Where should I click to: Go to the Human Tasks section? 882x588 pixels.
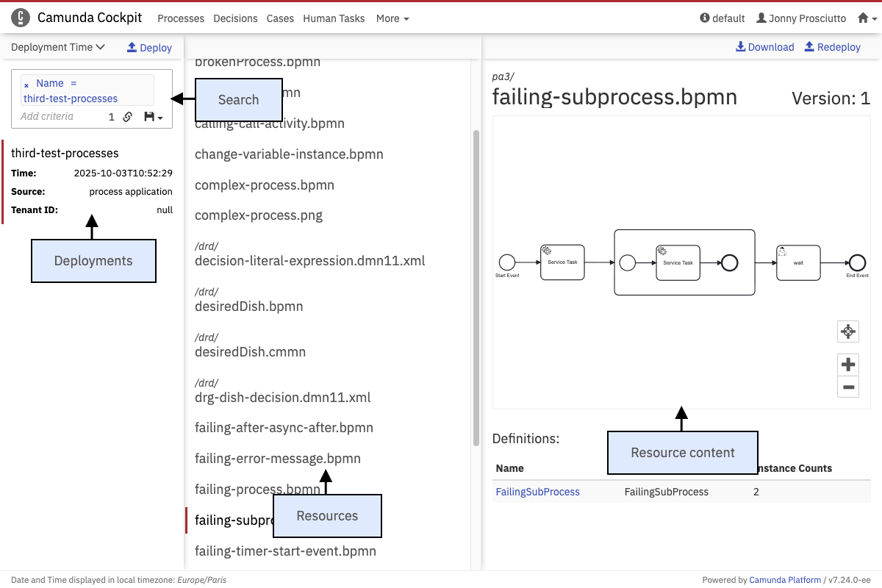coord(334,18)
